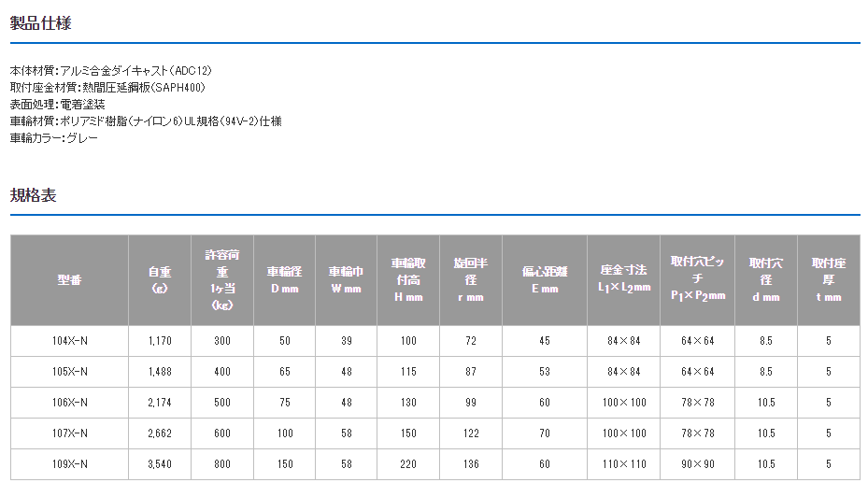Select the 自重 (g) column header
Image resolution: width=868 pixels, height=497 pixels.
159,279
